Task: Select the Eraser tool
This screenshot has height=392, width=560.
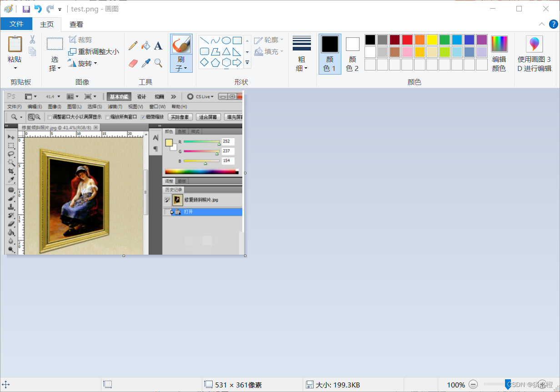Action: click(x=133, y=63)
